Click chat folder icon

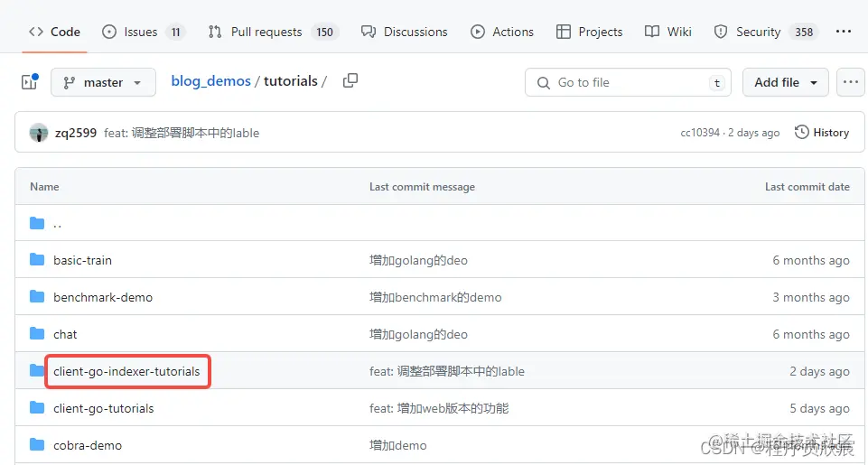37,334
